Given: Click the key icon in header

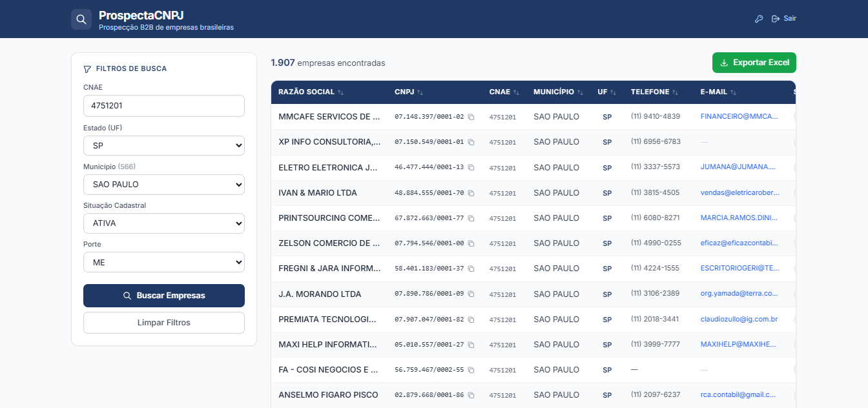Looking at the screenshot, I should (759, 19).
